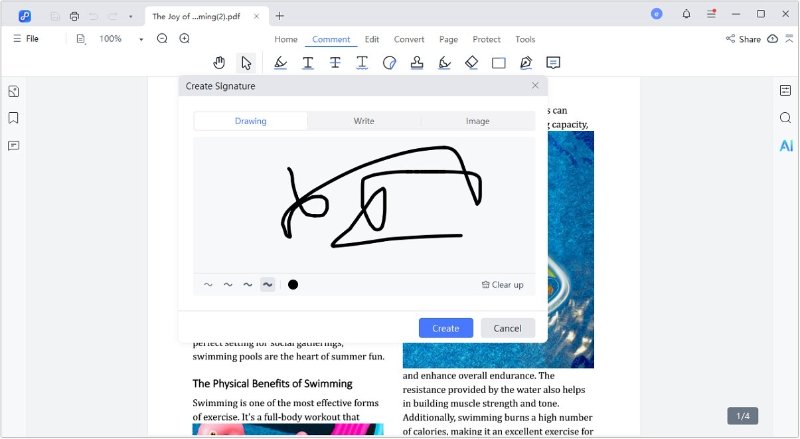Open the notifications bell
Viewport: 800px width, 439px height.
686,14
